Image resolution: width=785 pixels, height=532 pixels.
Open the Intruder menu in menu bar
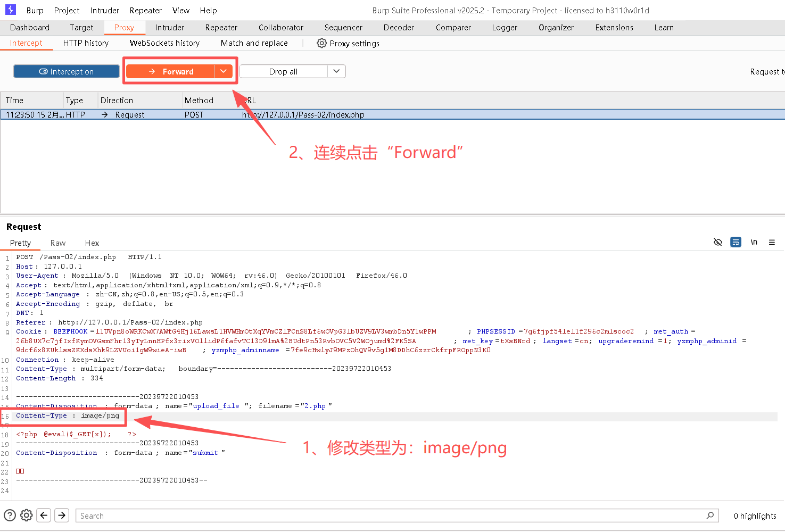coord(104,10)
